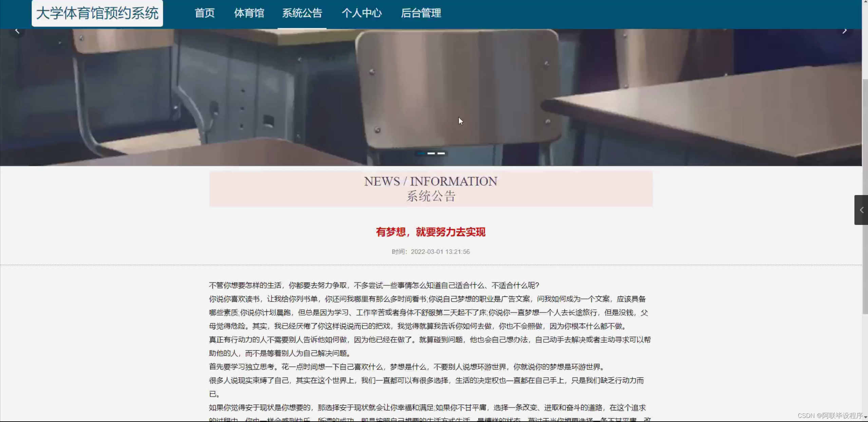Click the 大学体育馆预约系统 site logo
This screenshot has height=422, width=868.
pos(97,13)
